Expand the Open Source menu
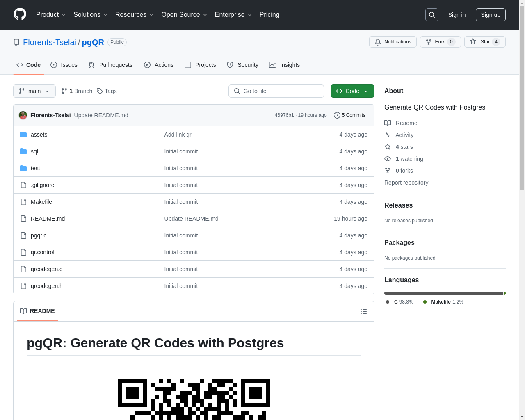The width and height of the screenshot is (525, 420). [x=185, y=15]
